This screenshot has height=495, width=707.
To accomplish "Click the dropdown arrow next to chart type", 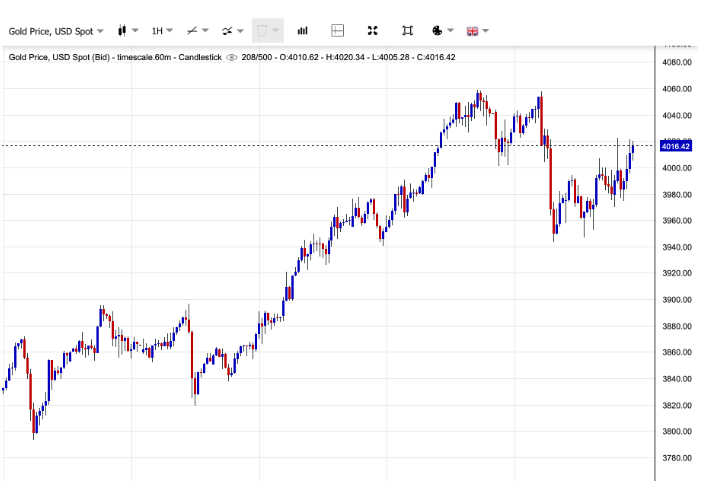I will tap(136, 31).
